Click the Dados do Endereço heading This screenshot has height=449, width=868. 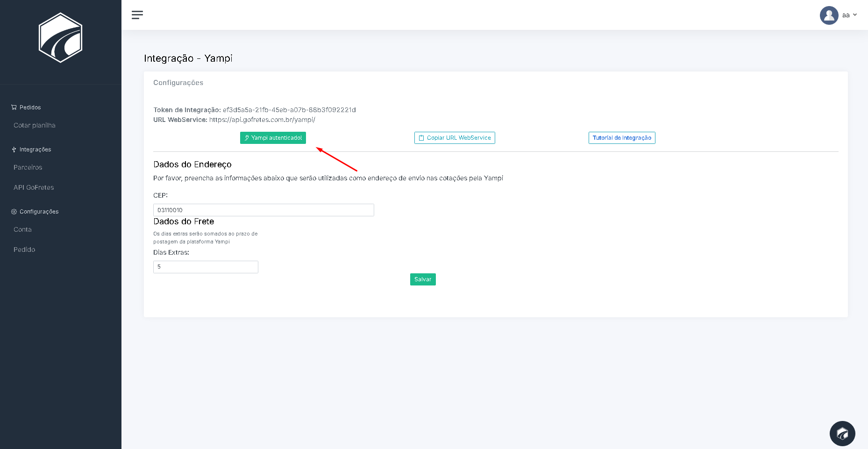point(192,164)
